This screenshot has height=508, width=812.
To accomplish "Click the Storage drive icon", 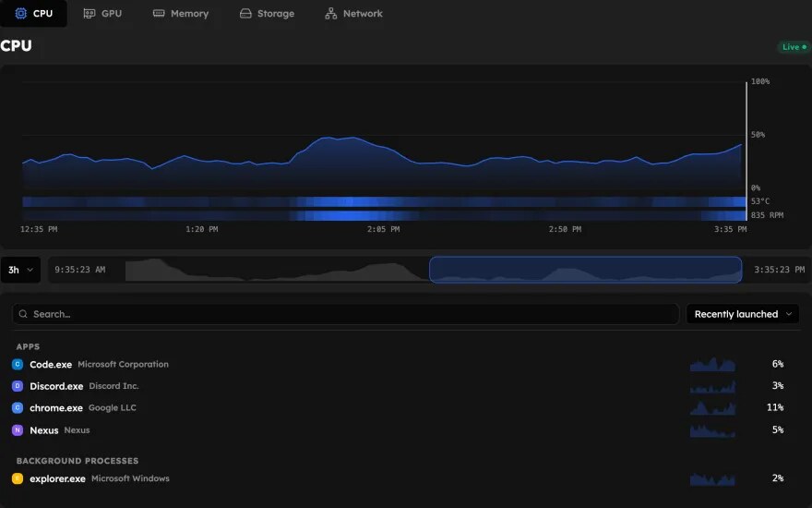I will [x=245, y=14].
